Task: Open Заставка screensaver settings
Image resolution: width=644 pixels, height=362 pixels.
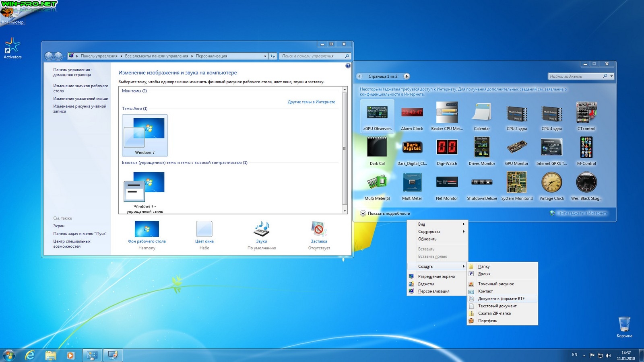Action: pos(319,235)
